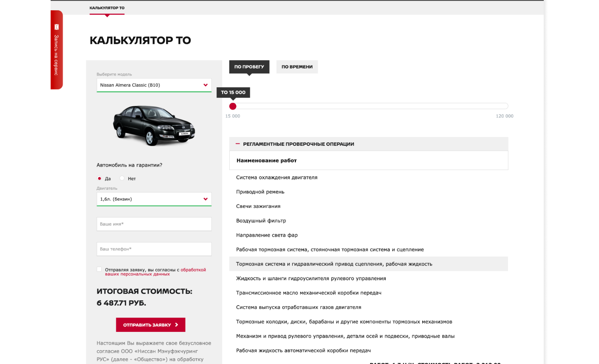Select row Воздушный фильтр
Image resolution: width=599 pixels, height=364 pixels.
[369, 221]
